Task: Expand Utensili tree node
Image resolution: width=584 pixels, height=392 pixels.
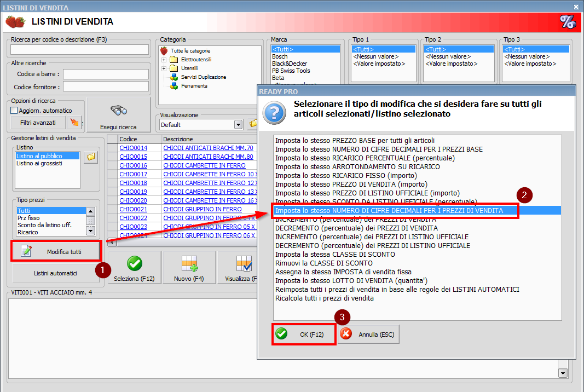Action: point(164,68)
